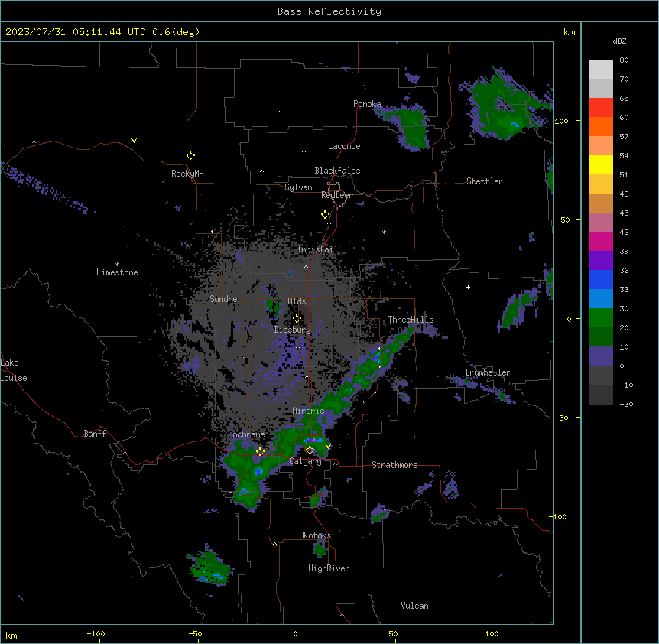Screen dimensions: 659x644
Task: Click the Ponoka city label
Action: pyautogui.click(x=367, y=104)
